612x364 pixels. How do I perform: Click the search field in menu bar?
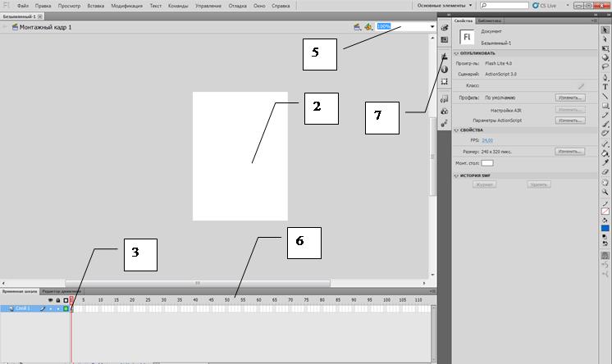(505, 6)
